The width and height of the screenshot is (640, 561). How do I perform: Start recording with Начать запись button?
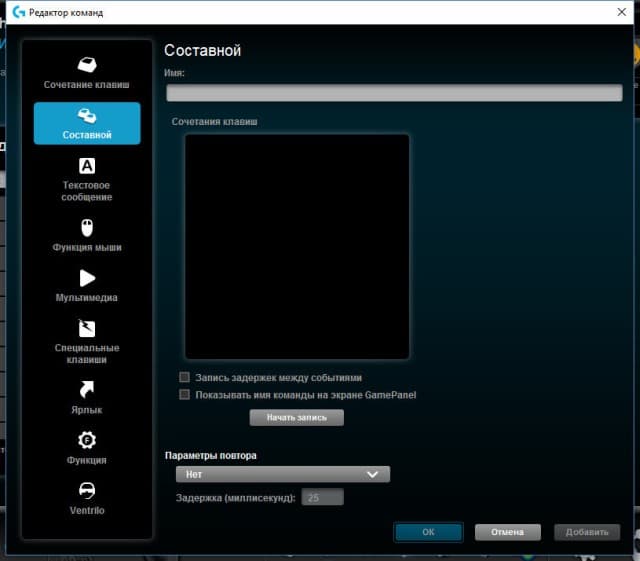(297, 418)
